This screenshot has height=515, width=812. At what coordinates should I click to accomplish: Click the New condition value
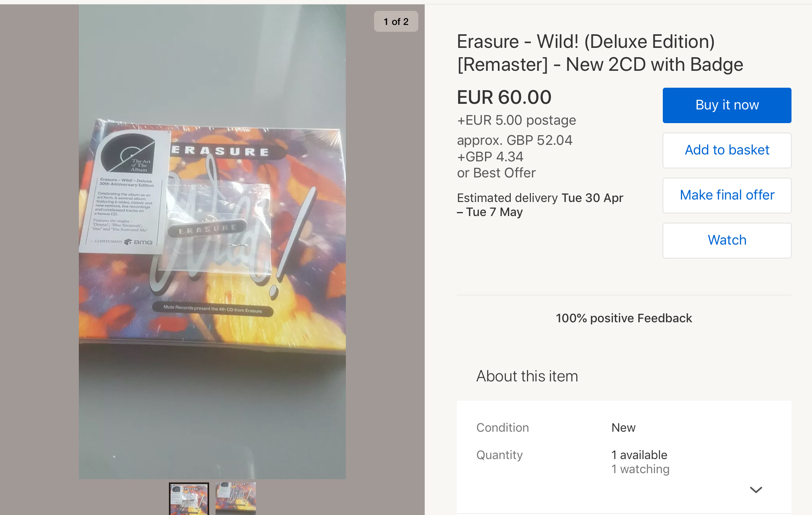(623, 428)
